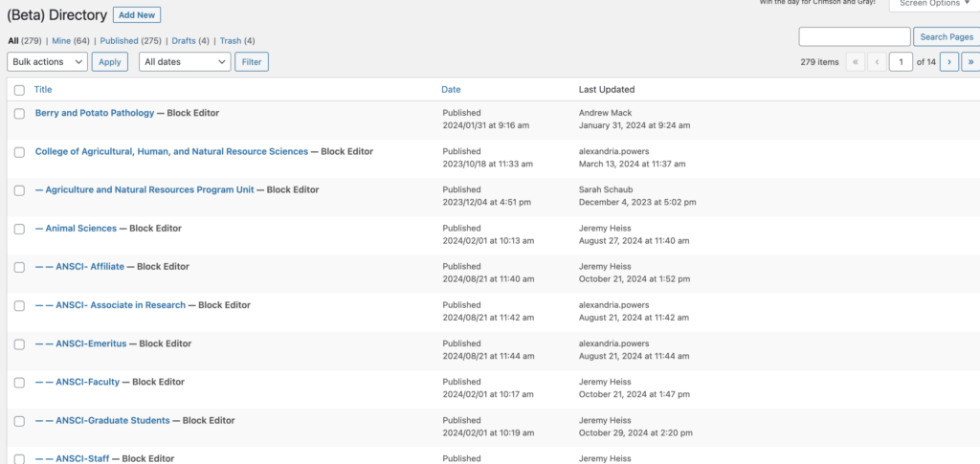Select the ANSCI-Faculty row checkbox
This screenshot has height=464, width=980.
19,382
